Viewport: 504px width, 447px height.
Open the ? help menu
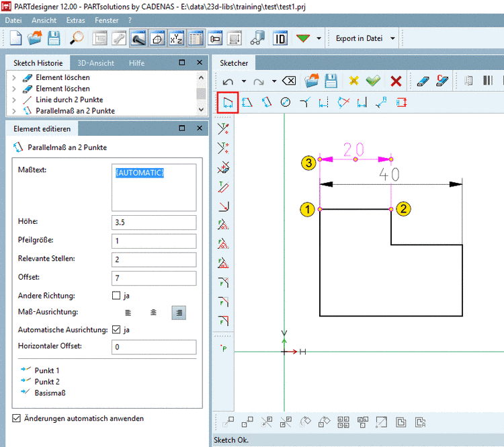130,20
